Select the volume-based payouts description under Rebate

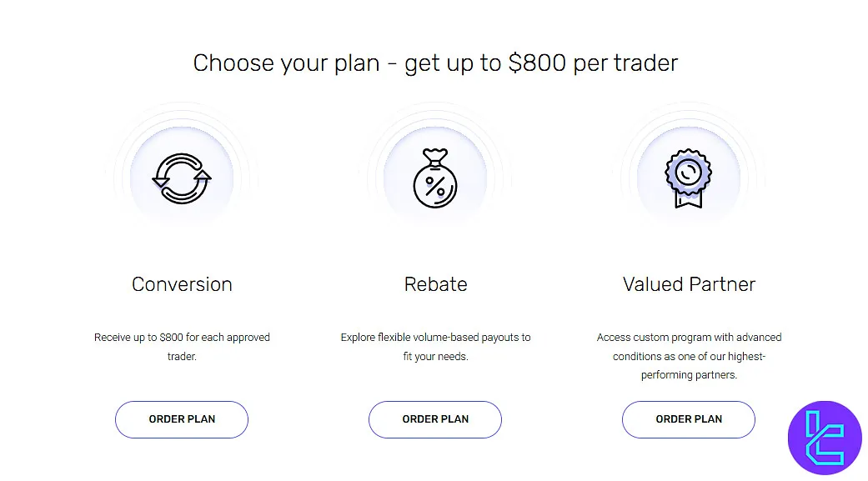click(x=434, y=346)
